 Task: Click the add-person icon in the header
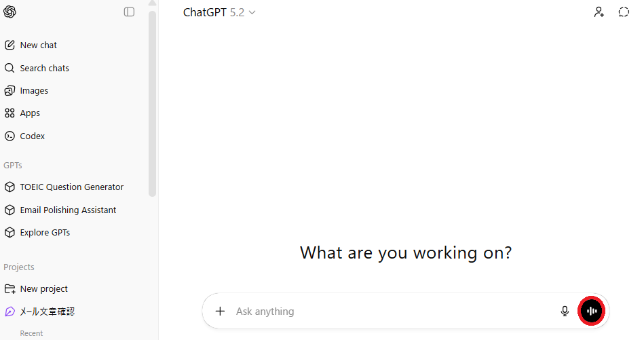599,12
